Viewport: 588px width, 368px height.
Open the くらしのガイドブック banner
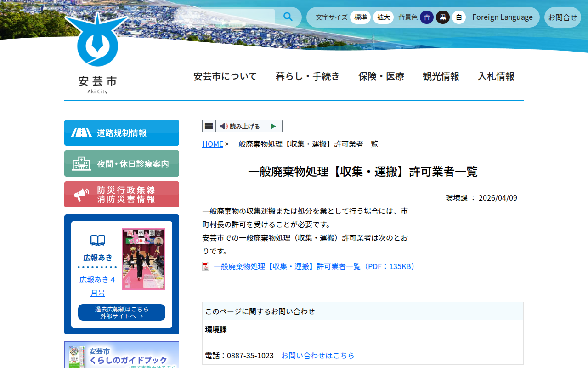[122, 355]
